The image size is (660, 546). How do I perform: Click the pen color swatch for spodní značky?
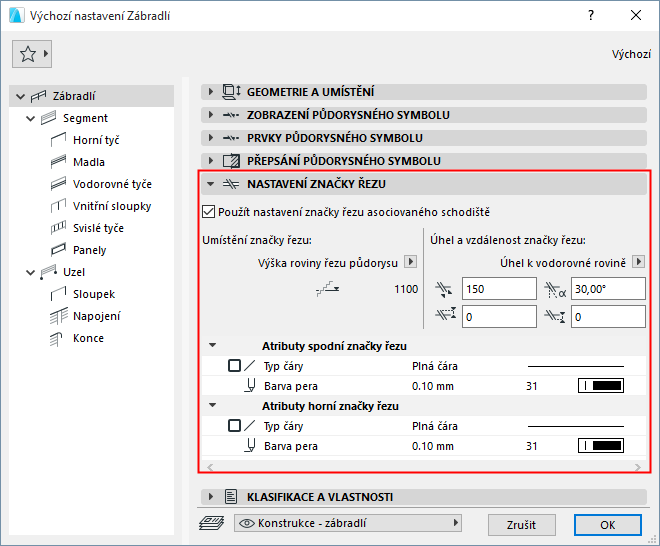[601, 386]
